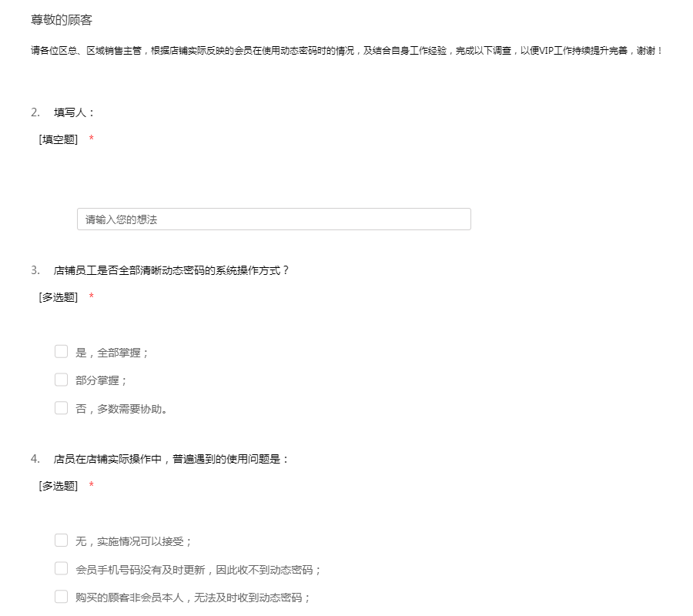The width and height of the screenshot is (693, 616).
Task: Click the 无，实施情况可以接受 option label text
Action: click(x=133, y=541)
